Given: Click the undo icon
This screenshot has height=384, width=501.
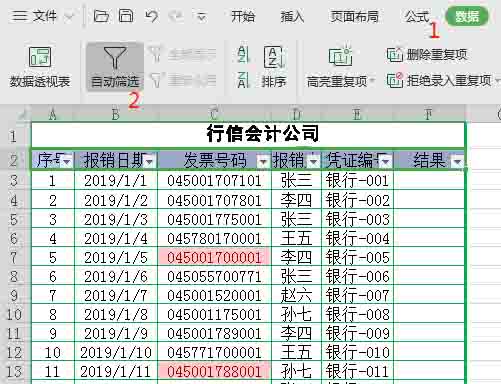Looking at the screenshot, I should tap(152, 16).
